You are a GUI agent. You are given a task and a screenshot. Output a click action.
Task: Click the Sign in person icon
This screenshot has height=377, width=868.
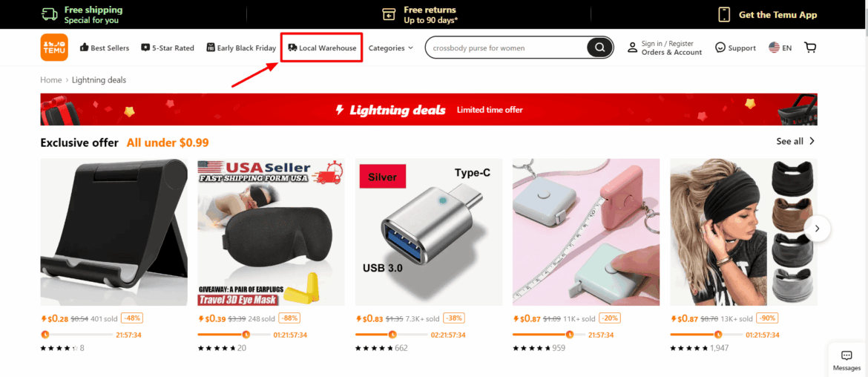[632, 47]
